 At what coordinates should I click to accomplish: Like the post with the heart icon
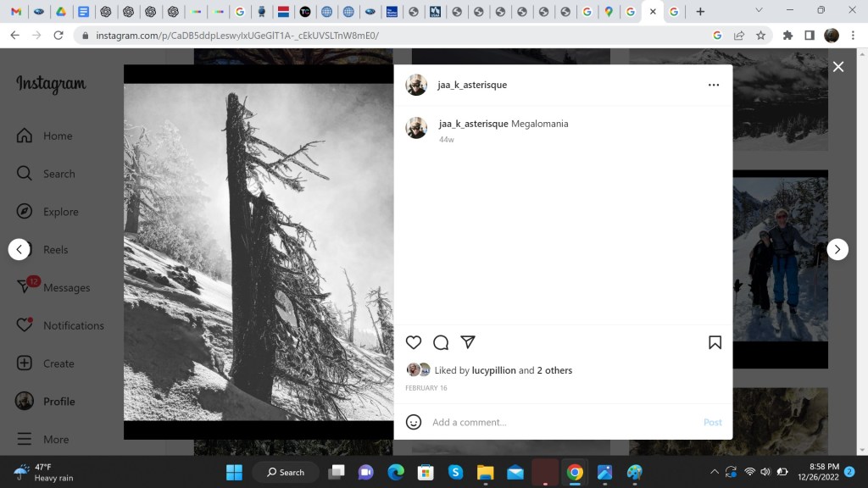(x=414, y=342)
